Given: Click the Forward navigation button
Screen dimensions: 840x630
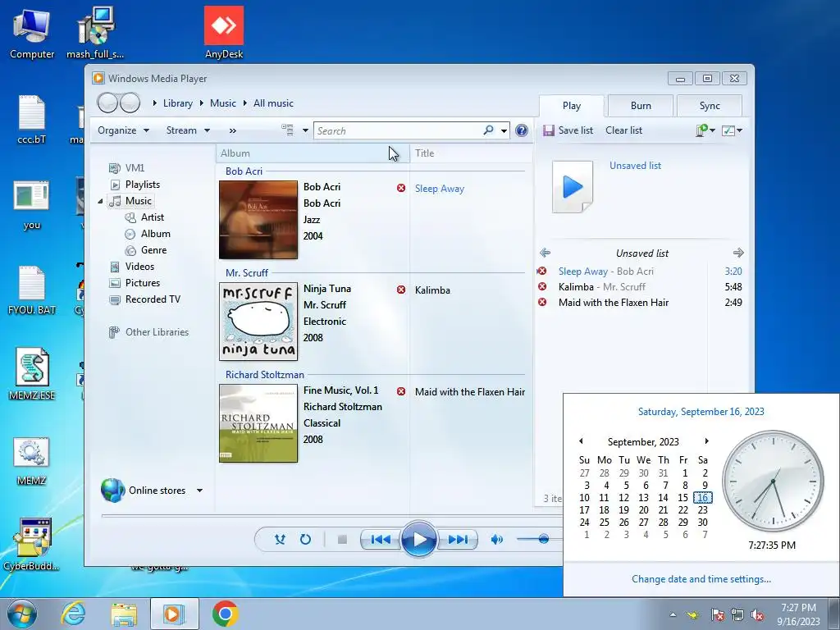Looking at the screenshot, I should 130,103.
